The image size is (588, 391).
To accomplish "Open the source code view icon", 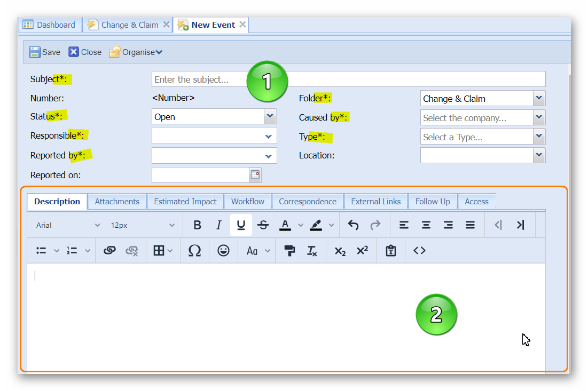I will (x=419, y=251).
